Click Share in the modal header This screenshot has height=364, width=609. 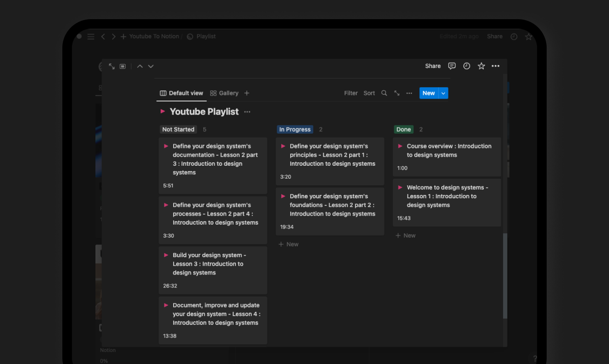[x=433, y=66]
